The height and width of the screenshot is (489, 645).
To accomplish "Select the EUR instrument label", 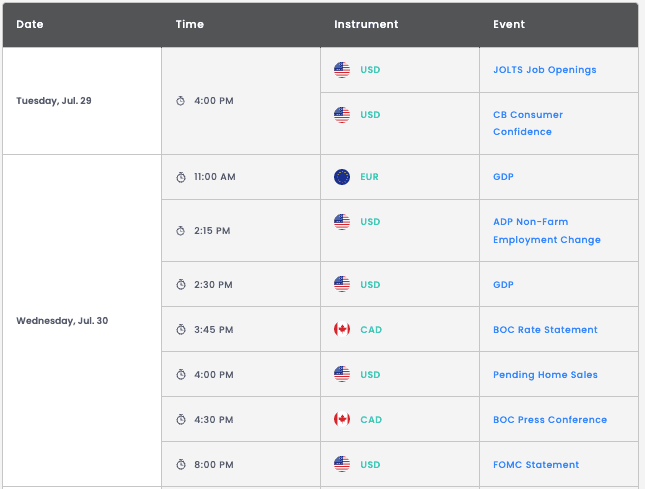I will click(369, 177).
